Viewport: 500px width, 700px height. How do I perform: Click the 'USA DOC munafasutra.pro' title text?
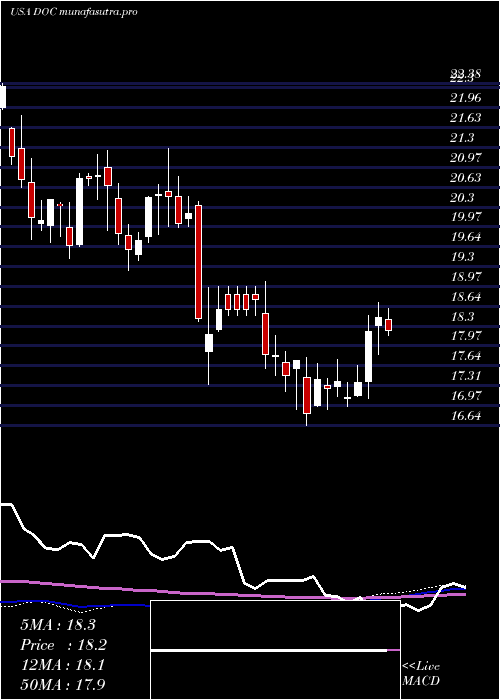click(74, 12)
